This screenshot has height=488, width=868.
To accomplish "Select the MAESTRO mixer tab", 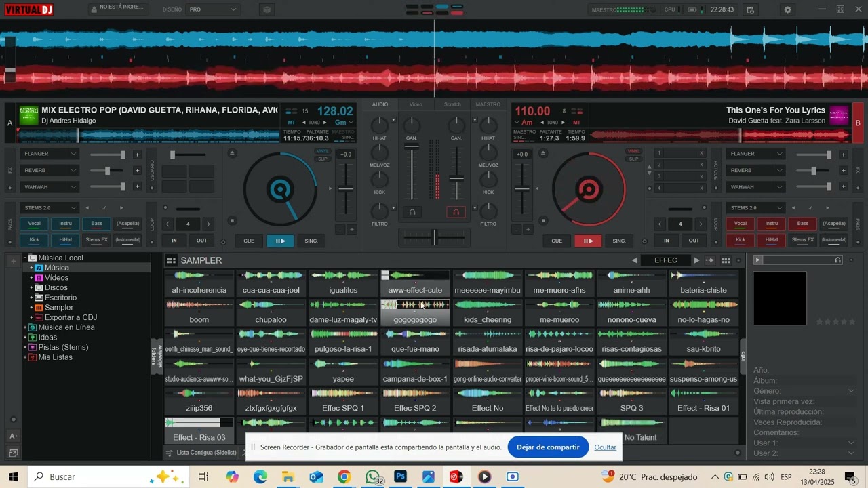I will click(x=488, y=104).
